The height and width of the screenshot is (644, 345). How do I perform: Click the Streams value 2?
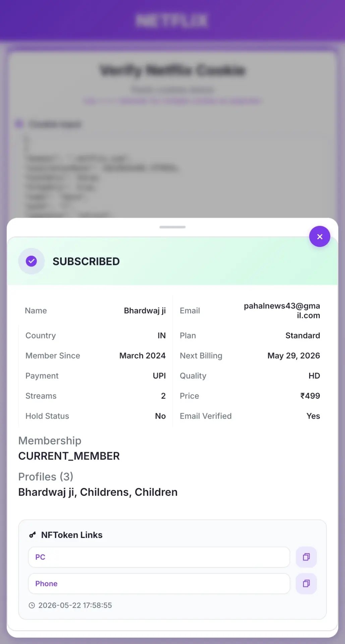click(x=163, y=396)
